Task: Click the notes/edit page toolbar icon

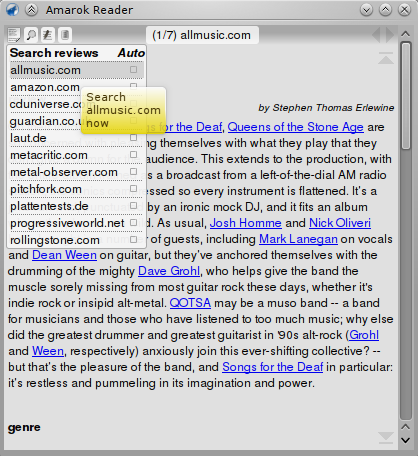Action: pyautogui.click(x=14, y=35)
